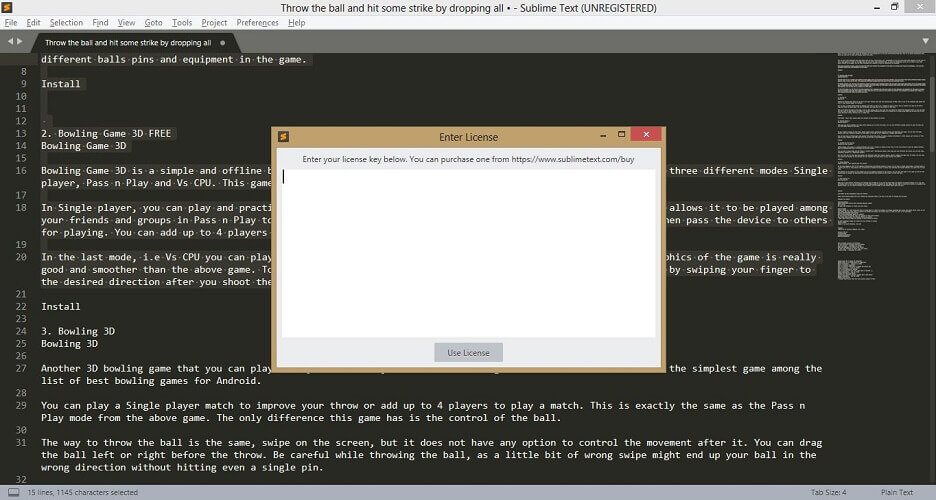Open the Tools menu
Viewport: 936px width, 500px height.
click(x=182, y=23)
